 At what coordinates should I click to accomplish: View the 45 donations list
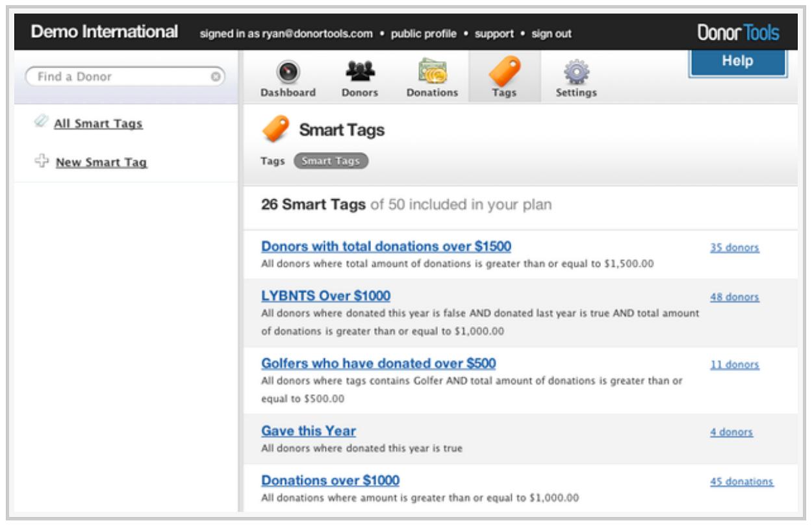pyautogui.click(x=741, y=481)
